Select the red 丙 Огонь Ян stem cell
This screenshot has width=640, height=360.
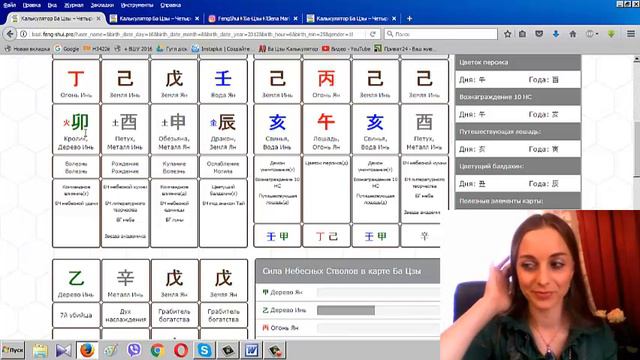[327, 81]
